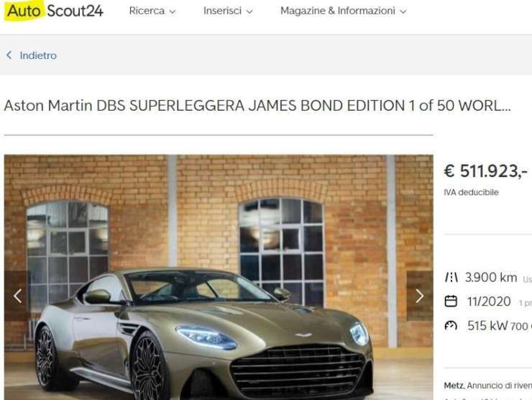Expand the Inserisci dropdown chevron

pyautogui.click(x=249, y=12)
